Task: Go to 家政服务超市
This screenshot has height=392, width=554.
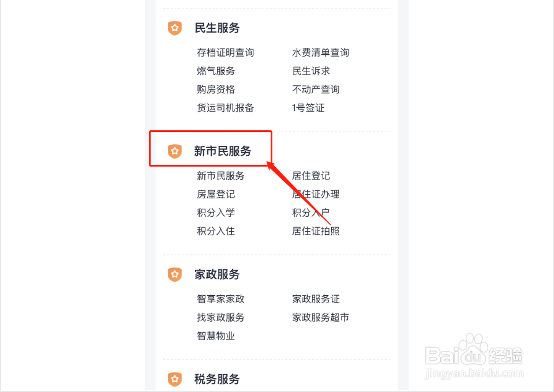Action: pos(320,318)
